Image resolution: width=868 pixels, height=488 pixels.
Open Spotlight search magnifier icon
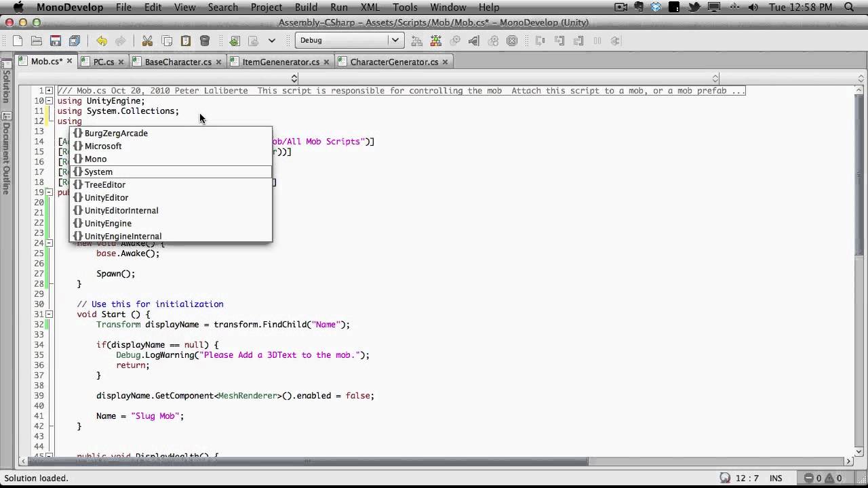click(850, 7)
